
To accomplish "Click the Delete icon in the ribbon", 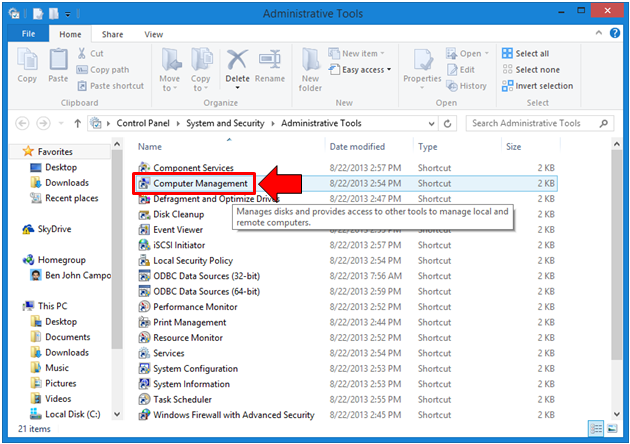I will pos(237,60).
